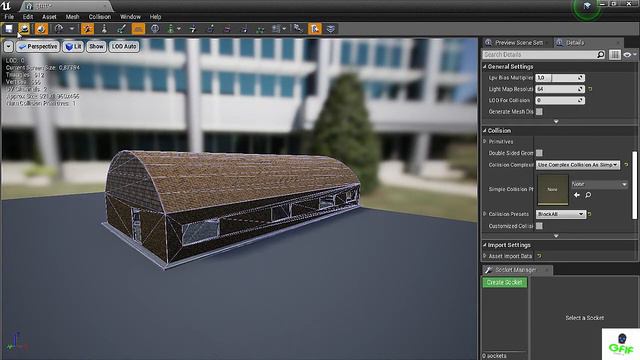640x360 pixels.
Task: Open the Collision toolbar dropdown arrow
Action: [x=179, y=29]
